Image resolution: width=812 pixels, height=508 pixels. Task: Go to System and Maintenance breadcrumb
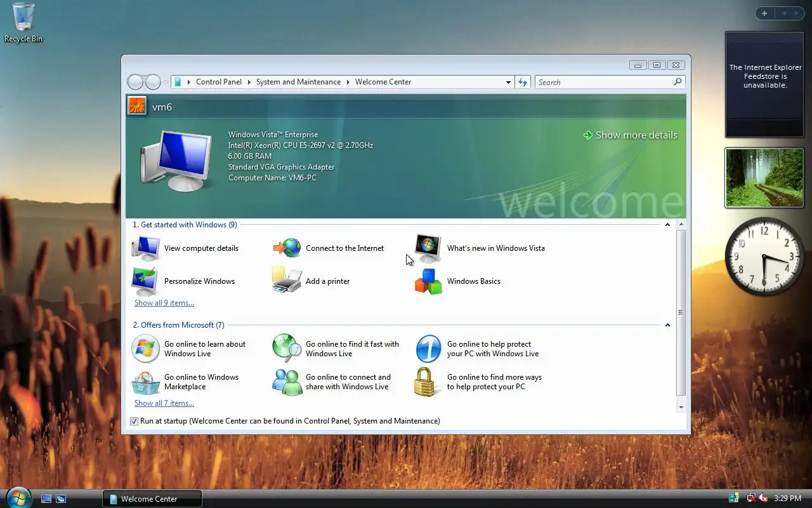(298, 82)
